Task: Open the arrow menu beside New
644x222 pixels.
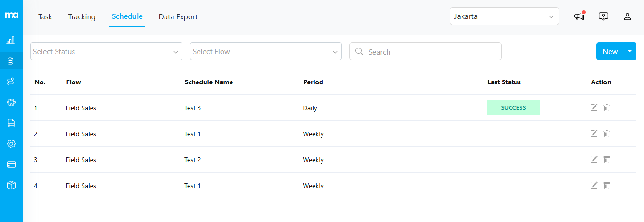Action: (629, 51)
